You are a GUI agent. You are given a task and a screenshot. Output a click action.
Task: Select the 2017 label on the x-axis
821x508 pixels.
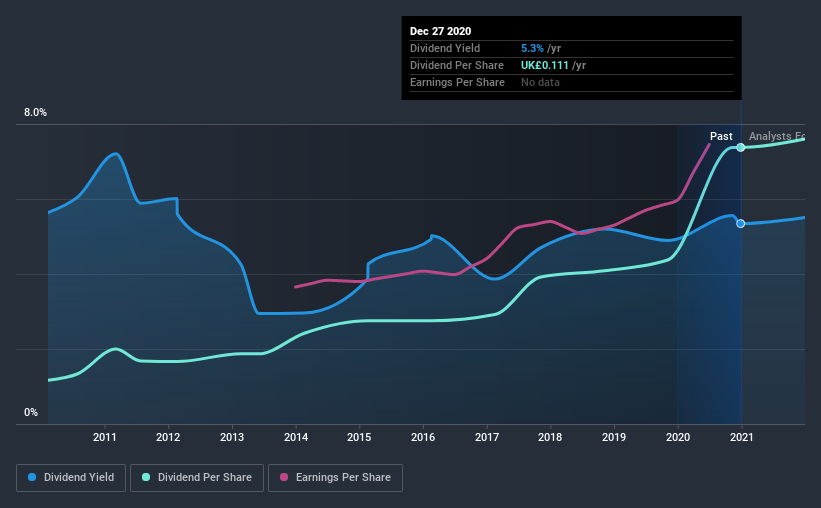(487, 437)
